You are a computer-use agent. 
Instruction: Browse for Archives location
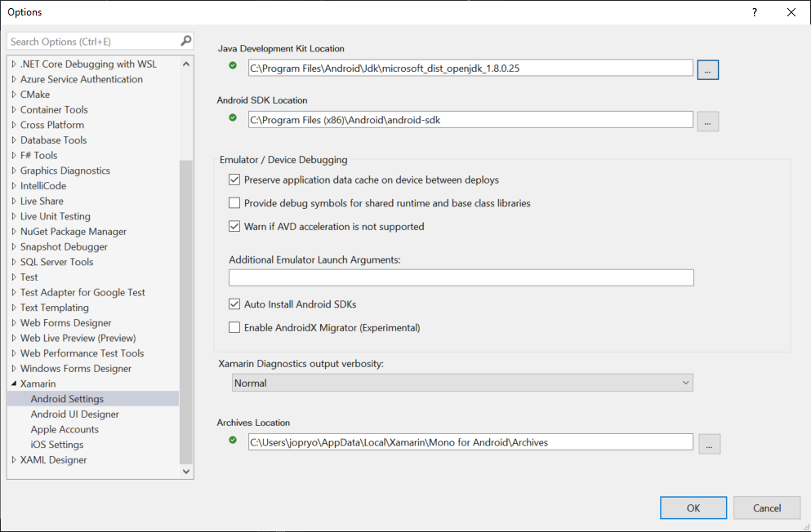click(709, 444)
